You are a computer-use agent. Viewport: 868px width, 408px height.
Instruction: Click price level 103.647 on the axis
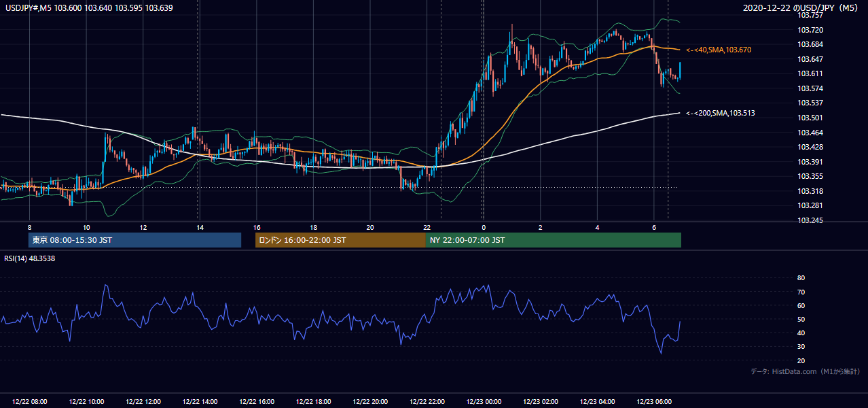pyautogui.click(x=810, y=59)
